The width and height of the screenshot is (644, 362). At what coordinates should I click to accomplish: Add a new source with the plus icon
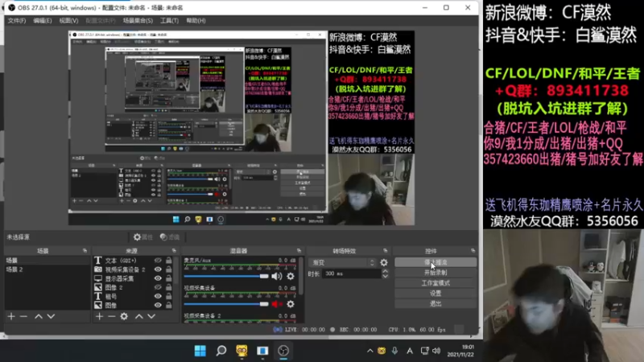tap(99, 316)
